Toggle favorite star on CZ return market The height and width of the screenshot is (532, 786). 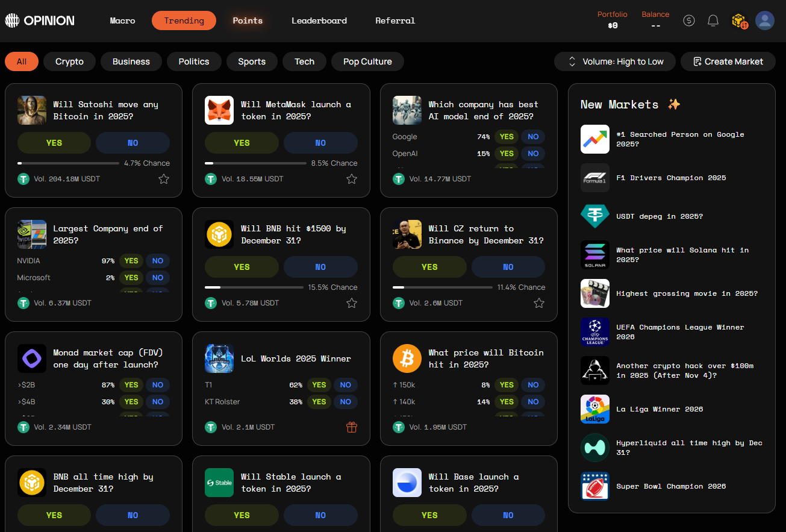(x=539, y=303)
